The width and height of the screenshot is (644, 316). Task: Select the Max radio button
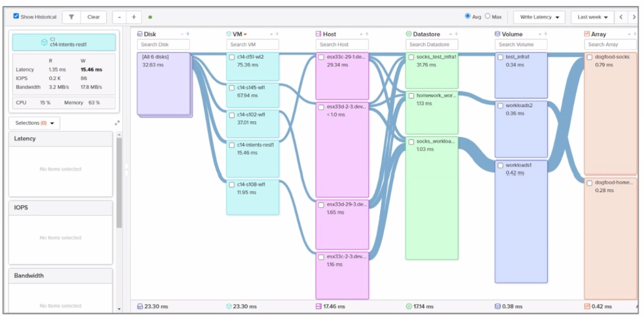(x=488, y=16)
